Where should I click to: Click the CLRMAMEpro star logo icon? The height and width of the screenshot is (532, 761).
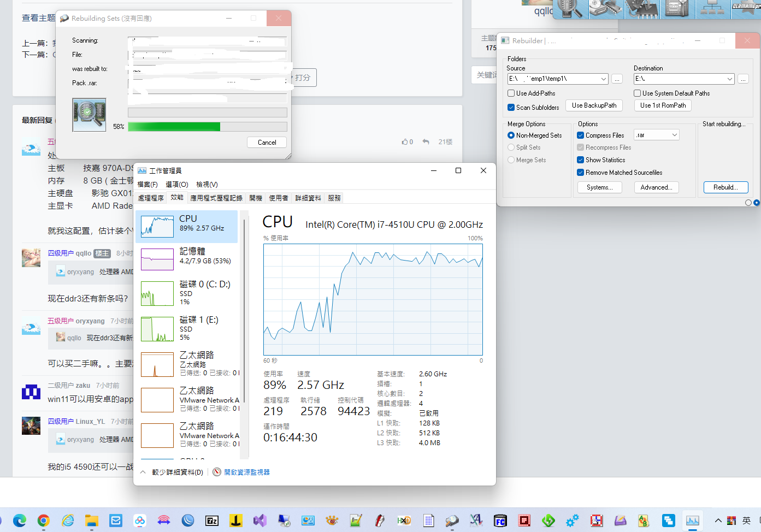(x=746, y=9)
